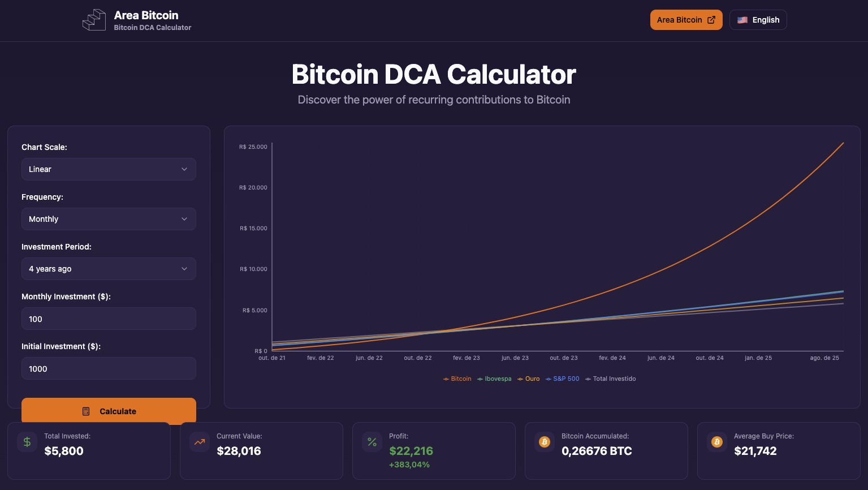Click the external link icon in header
This screenshot has height=490, width=868.
(x=711, y=20)
